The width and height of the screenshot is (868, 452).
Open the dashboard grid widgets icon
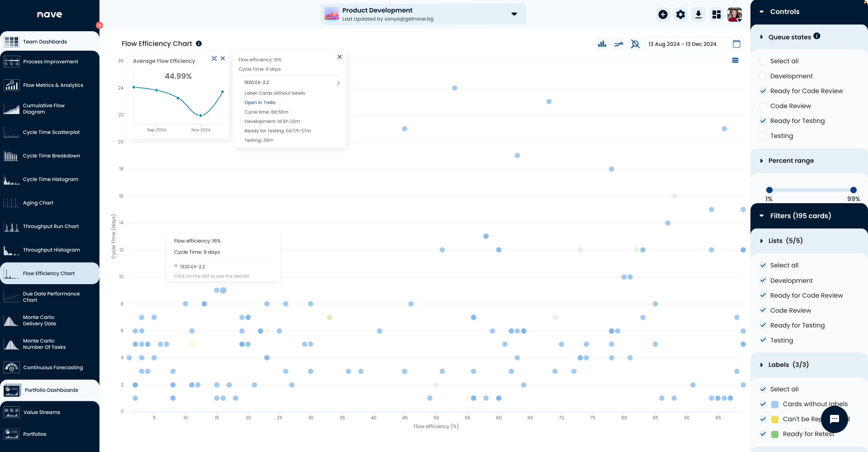click(716, 14)
